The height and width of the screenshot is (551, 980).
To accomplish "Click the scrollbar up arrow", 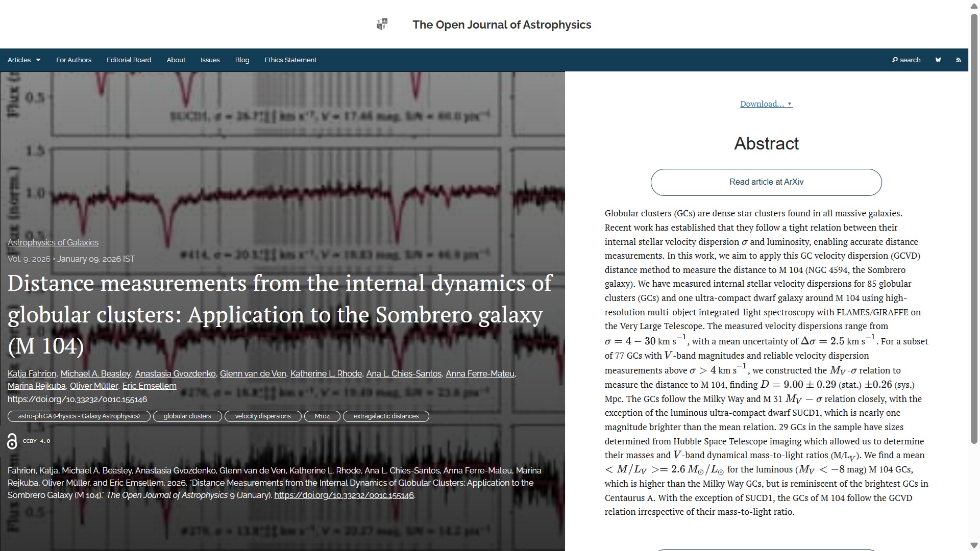I will pyautogui.click(x=974, y=6).
